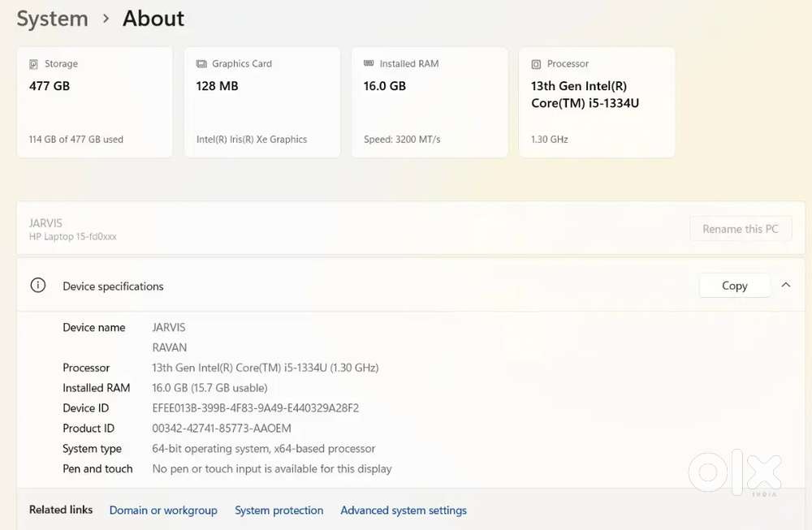Click the Storage disk icon

tap(33, 64)
